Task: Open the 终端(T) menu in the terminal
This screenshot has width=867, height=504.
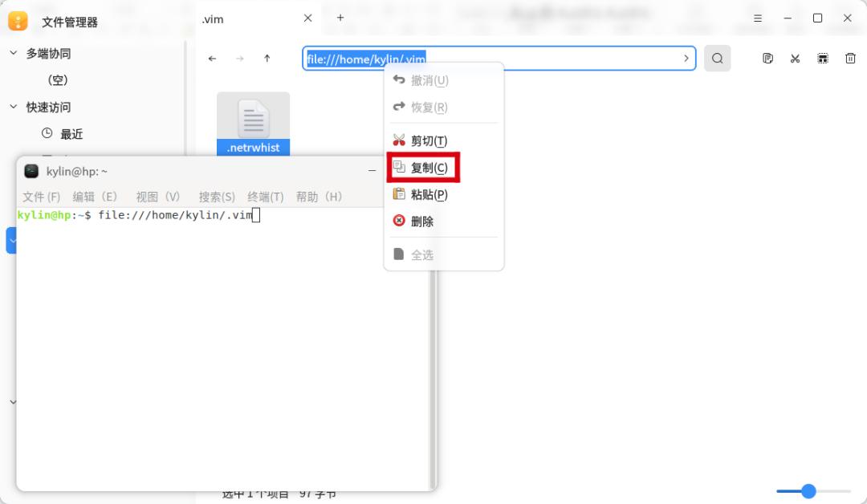Action: tap(266, 196)
